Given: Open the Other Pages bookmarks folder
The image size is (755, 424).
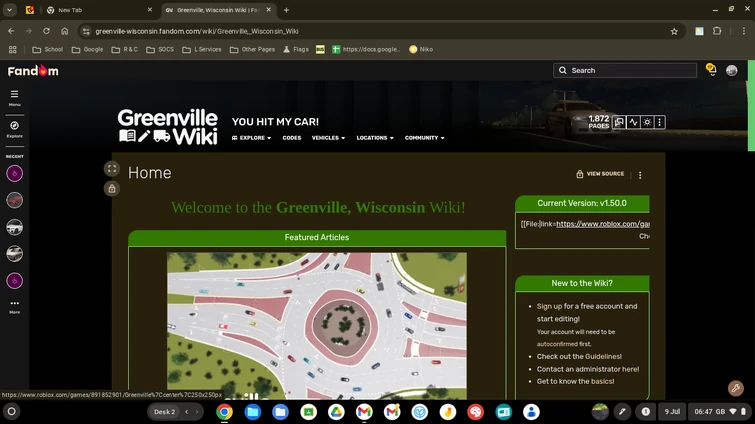Looking at the screenshot, I should (x=252, y=49).
